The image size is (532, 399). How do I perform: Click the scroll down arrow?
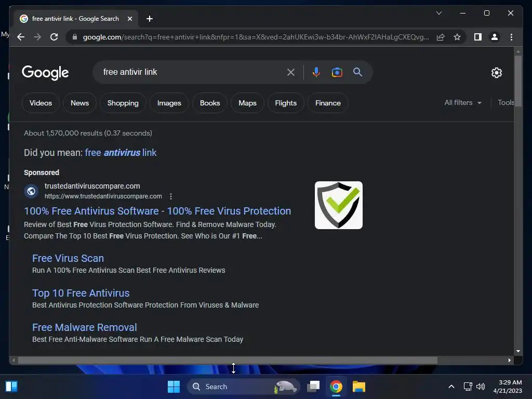518,351
